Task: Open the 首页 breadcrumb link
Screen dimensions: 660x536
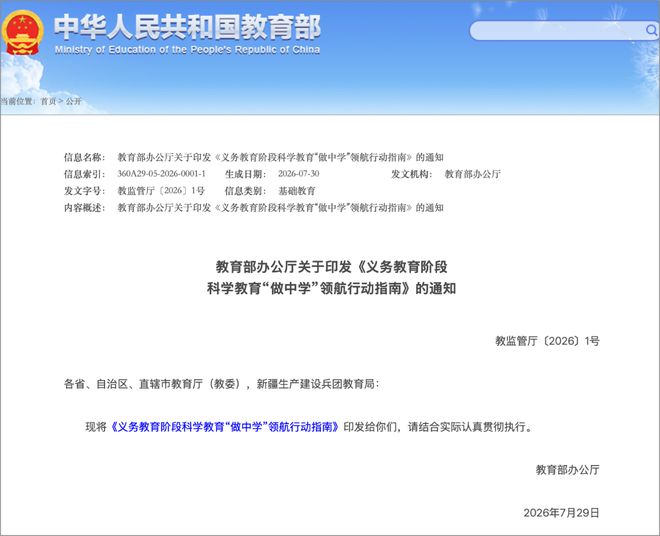Action: click(x=48, y=101)
